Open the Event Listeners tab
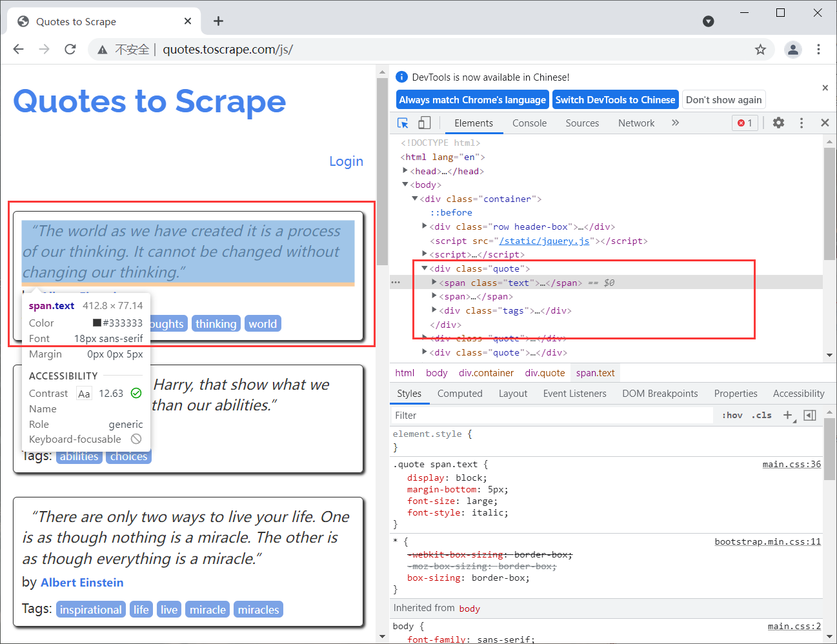Image resolution: width=837 pixels, height=644 pixels. (x=574, y=394)
